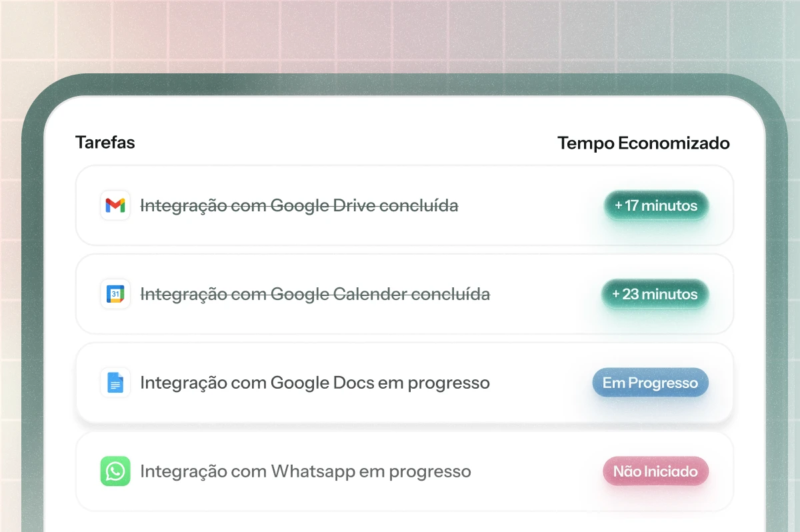Click the Gmail icon in the first task
This screenshot has width=800, height=532.
[x=115, y=205]
